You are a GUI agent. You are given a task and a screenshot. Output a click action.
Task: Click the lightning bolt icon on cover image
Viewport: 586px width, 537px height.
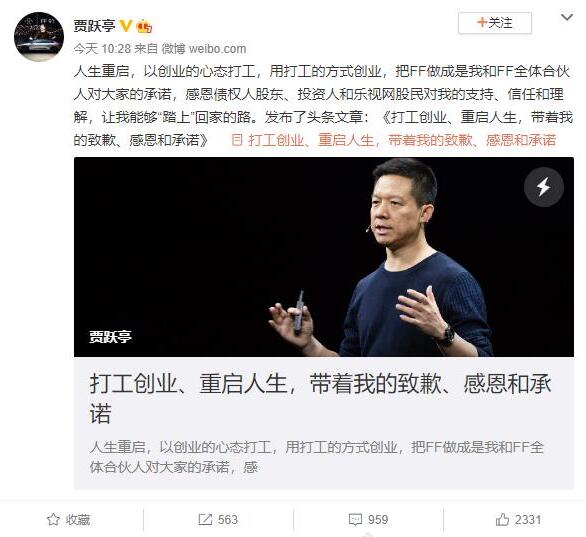(x=543, y=187)
